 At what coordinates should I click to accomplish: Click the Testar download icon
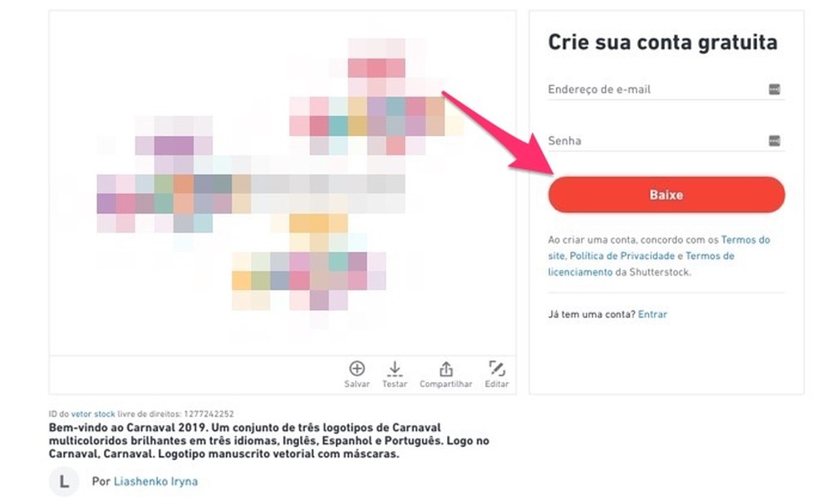click(x=395, y=373)
